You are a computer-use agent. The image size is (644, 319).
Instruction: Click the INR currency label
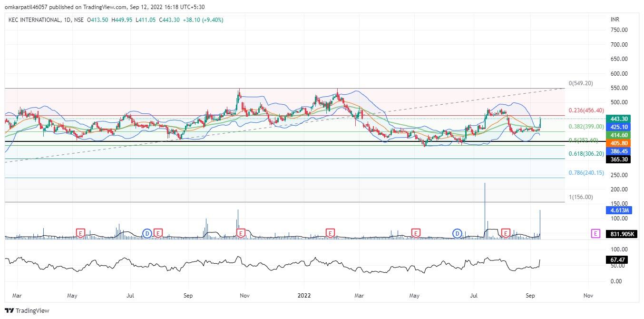tap(615, 20)
